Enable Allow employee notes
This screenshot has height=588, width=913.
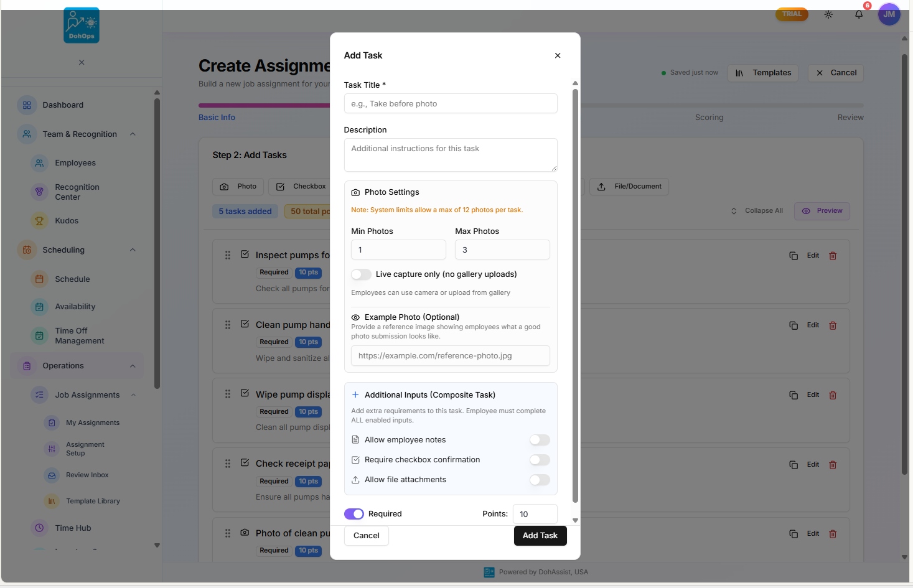(539, 440)
